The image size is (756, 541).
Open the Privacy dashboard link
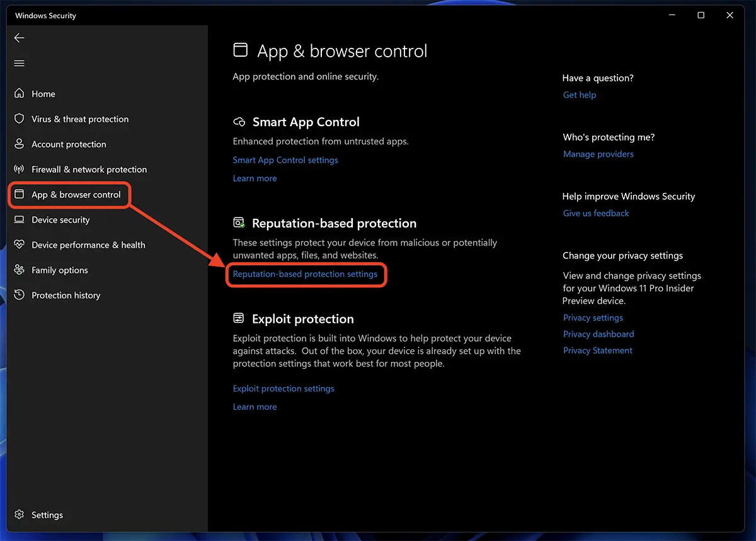(598, 334)
